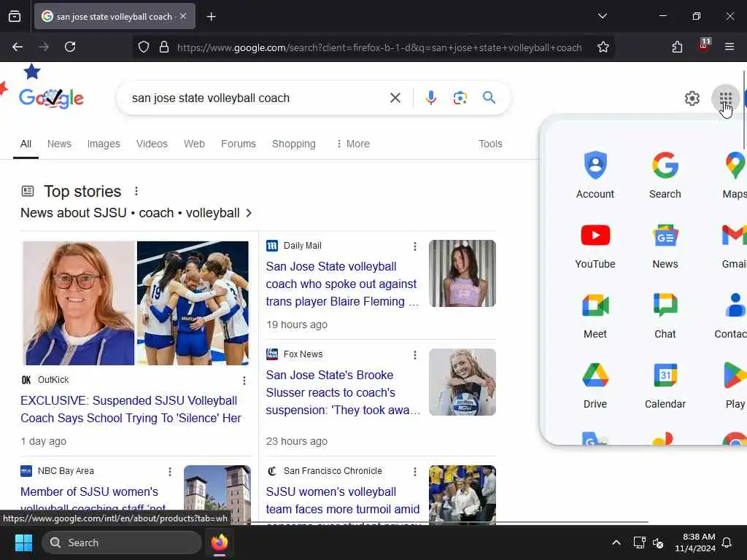Open Calendar from Google apps panel

point(665,386)
